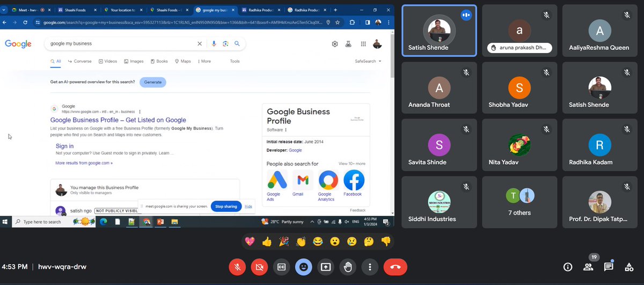644x285 pixels.
Task: Open more options in Meet controls
Action: (x=370, y=267)
